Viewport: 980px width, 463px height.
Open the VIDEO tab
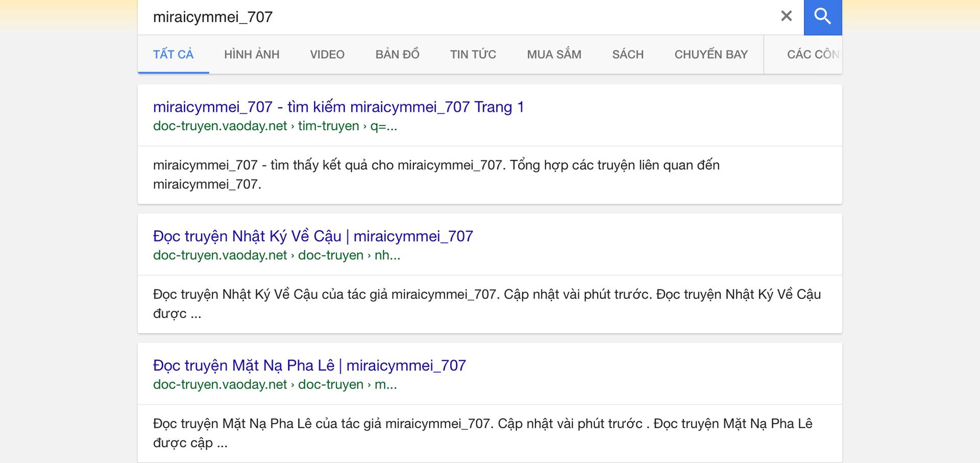327,54
